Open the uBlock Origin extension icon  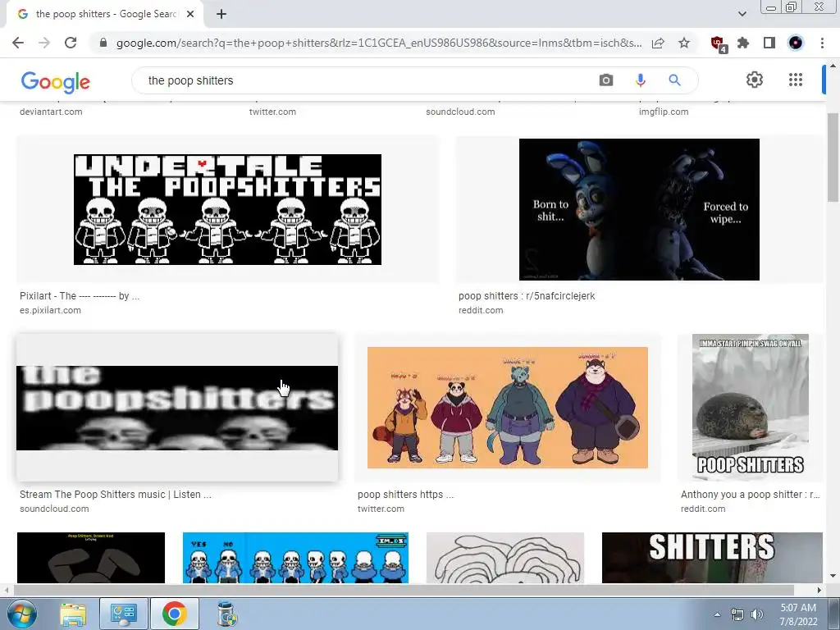coord(717,43)
